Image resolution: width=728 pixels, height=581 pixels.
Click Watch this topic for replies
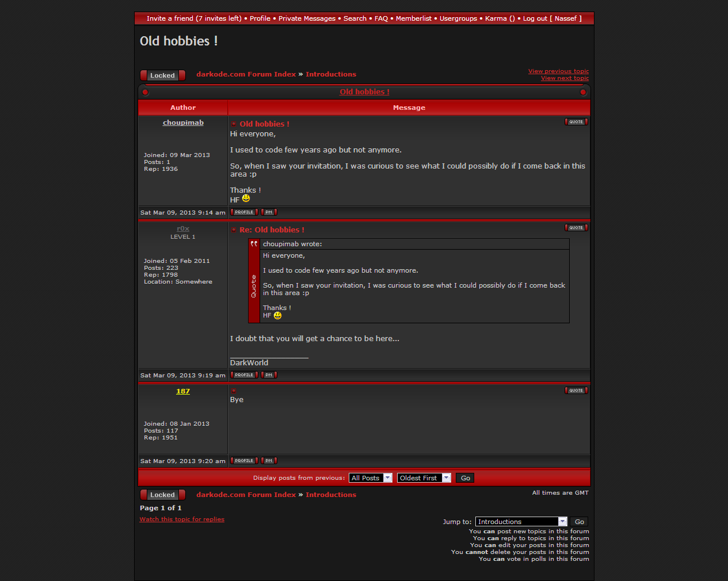[x=182, y=519]
